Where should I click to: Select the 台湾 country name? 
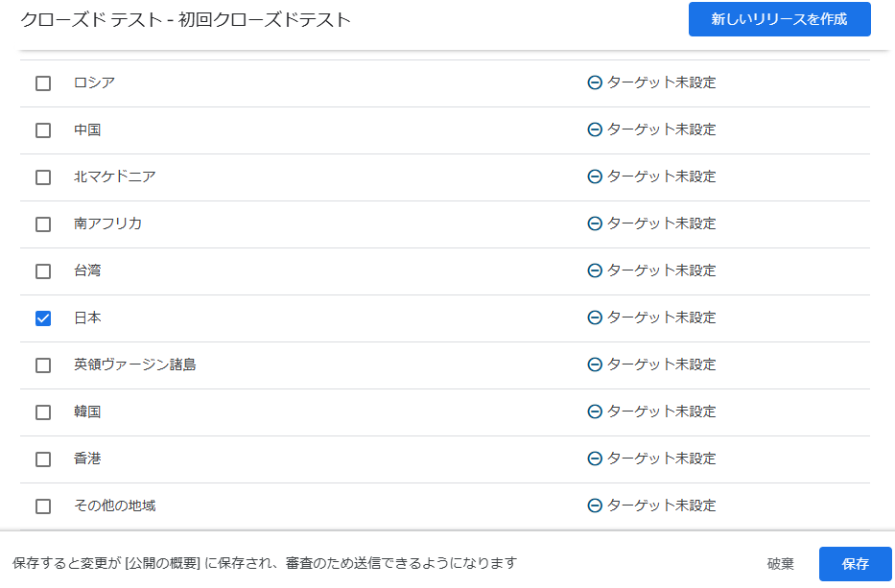pyautogui.click(x=87, y=270)
